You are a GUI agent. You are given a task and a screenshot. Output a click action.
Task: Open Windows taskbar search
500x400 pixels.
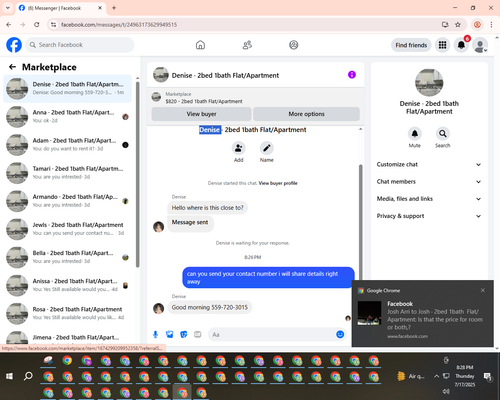[28, 376]
